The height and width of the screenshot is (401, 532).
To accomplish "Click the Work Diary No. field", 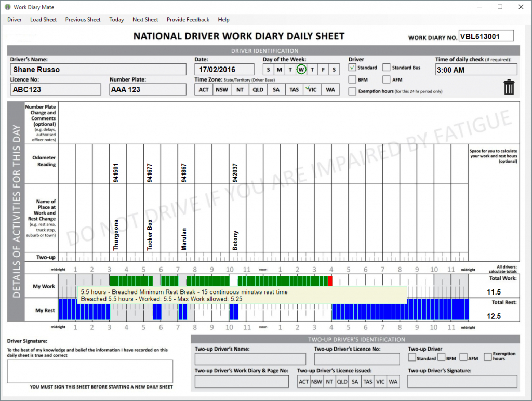I will [x=486, y=35].
